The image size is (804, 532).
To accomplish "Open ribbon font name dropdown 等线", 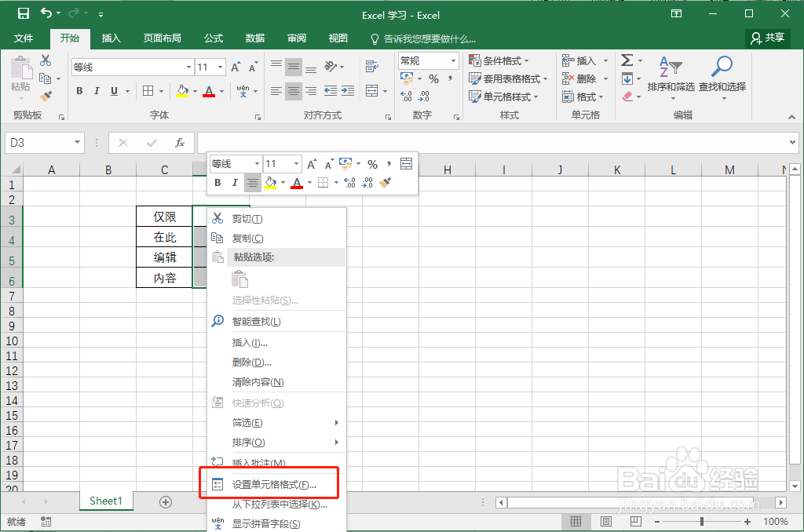I will pos(188,67).
